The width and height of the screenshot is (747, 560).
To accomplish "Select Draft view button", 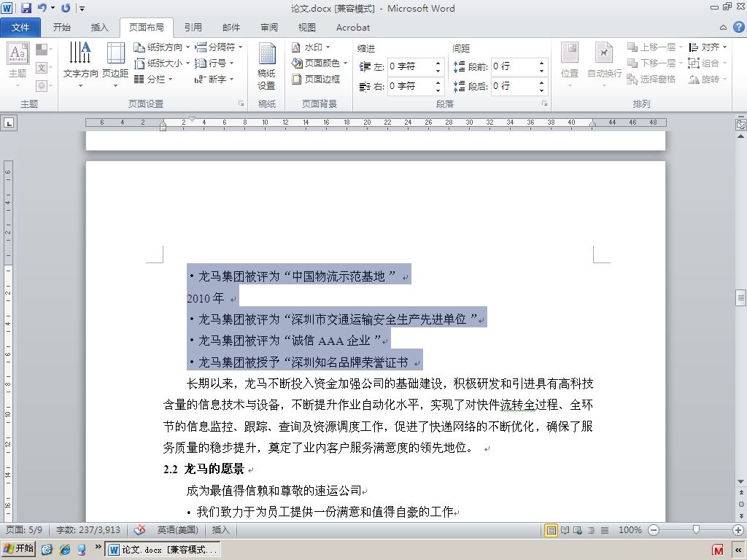I will tap(605, 530).
